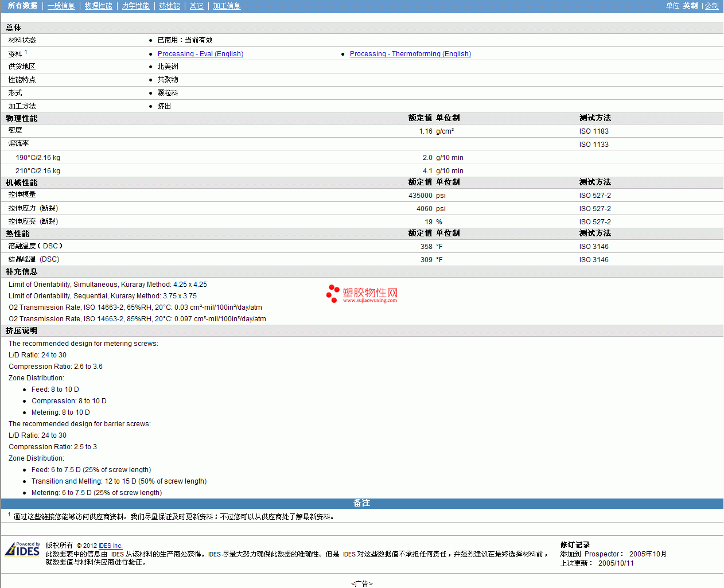Open the 热性能 tab in top navigation
The width and height of the screenshot is (724, 588).
coord(169,6)
